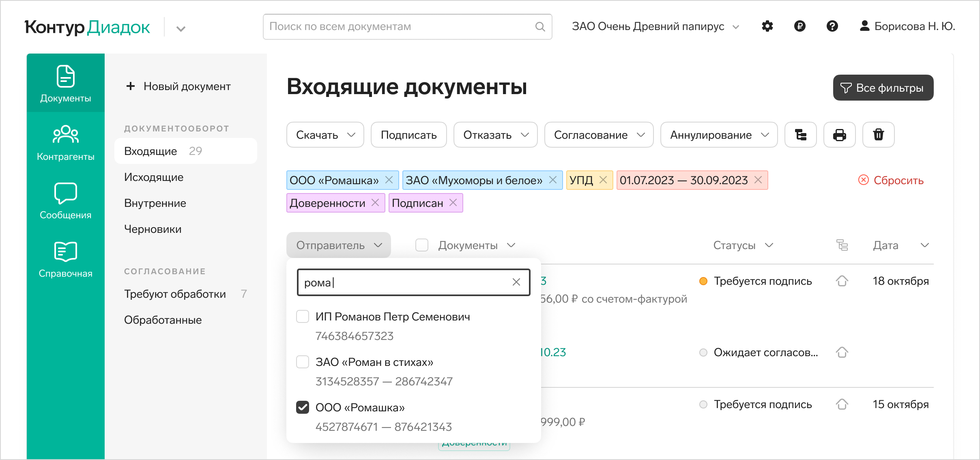Click the 15 октября date cell
Viewport: 980px width, 460px height.
tap(900, 404)
